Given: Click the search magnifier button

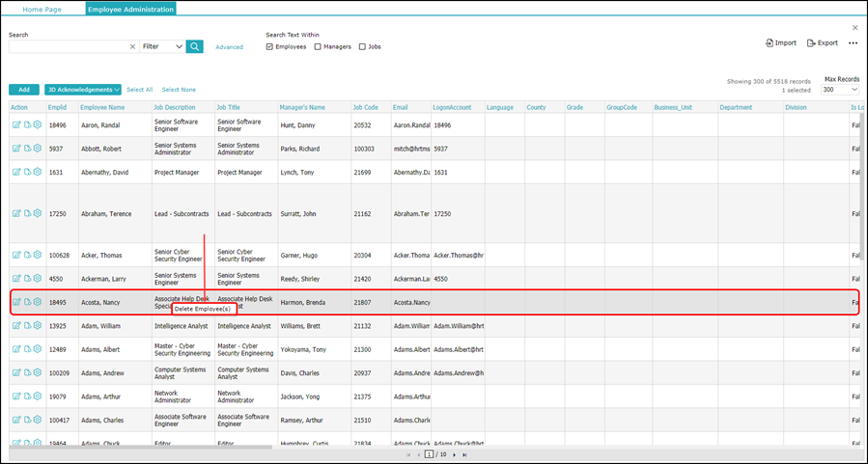Looking at the screenshot, I should (x=194, y=47).
